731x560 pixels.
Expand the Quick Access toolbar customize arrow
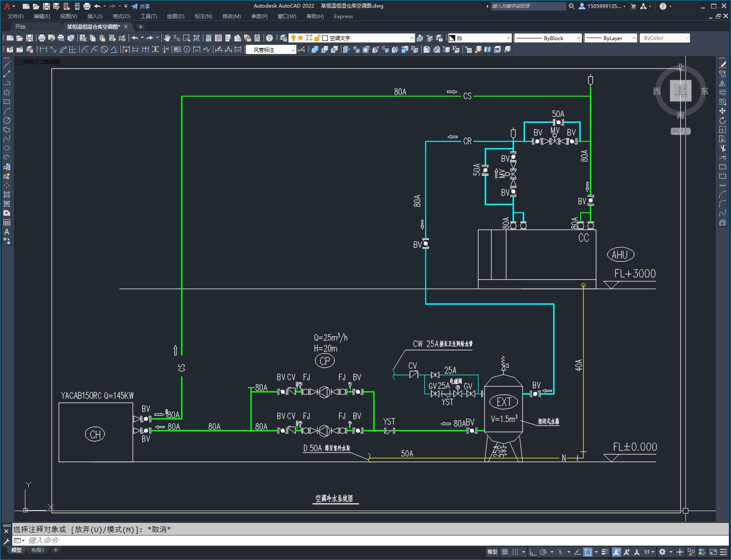click(x=126, y=6)
